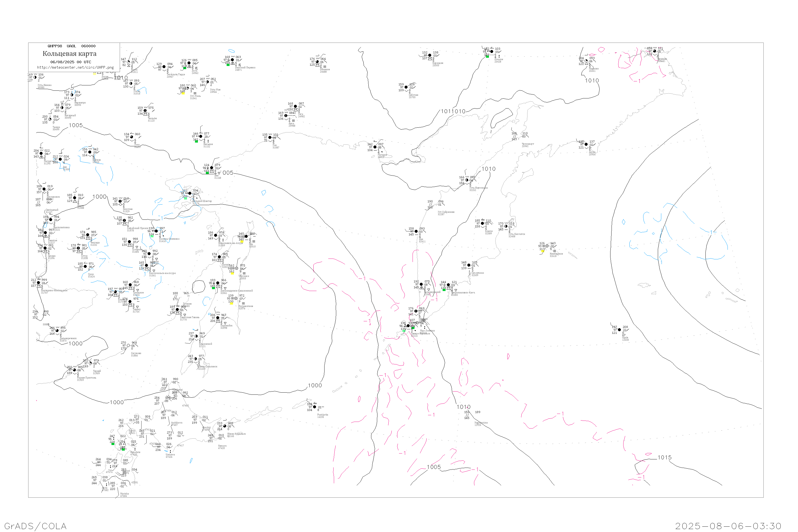Click the 2025-08-06-03:30 timestamp text
Screen dimensions: 798x532
(x=728, y=526)
